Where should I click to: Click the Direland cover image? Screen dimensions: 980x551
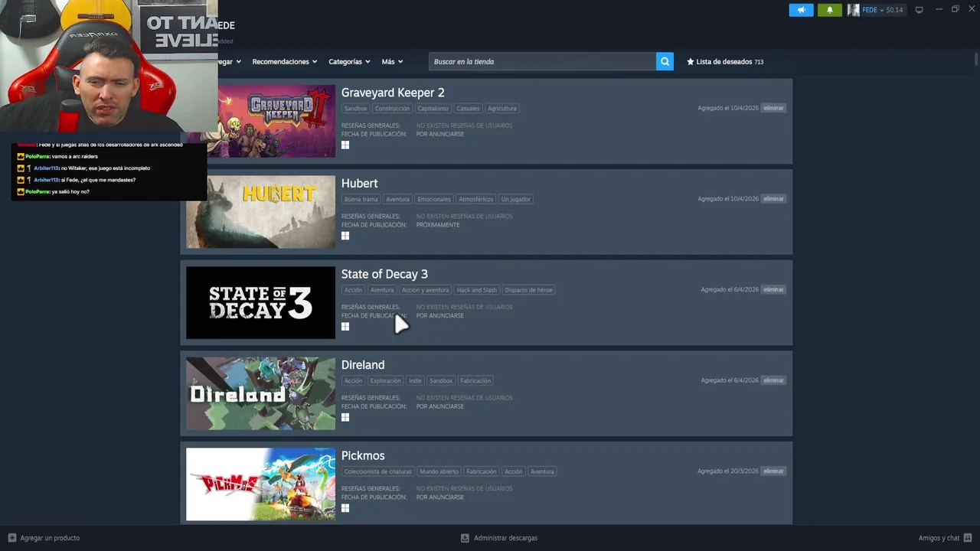tap(260, 393)
